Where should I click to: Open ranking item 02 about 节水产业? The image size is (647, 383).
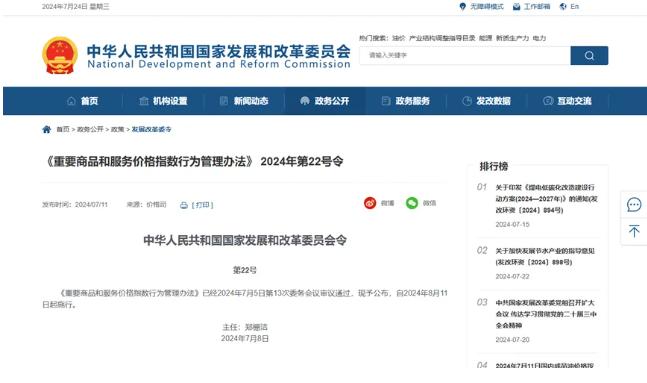[x=545, y=256]
